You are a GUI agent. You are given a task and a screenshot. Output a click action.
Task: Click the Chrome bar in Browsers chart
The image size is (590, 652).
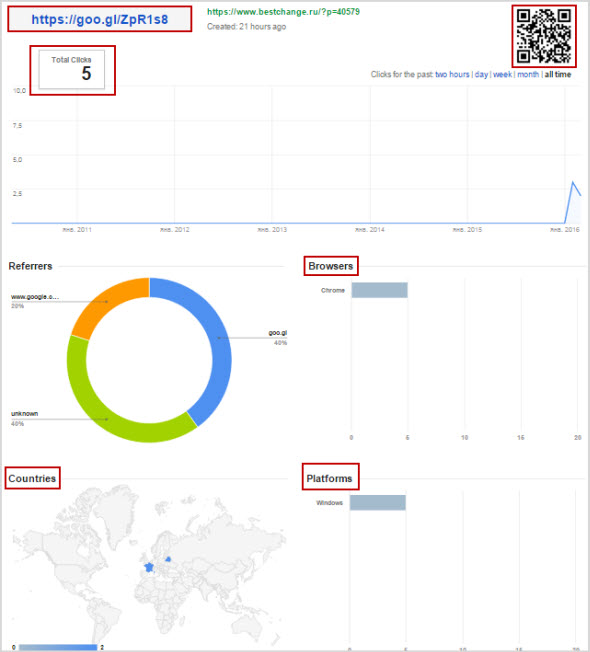[379, 290]
